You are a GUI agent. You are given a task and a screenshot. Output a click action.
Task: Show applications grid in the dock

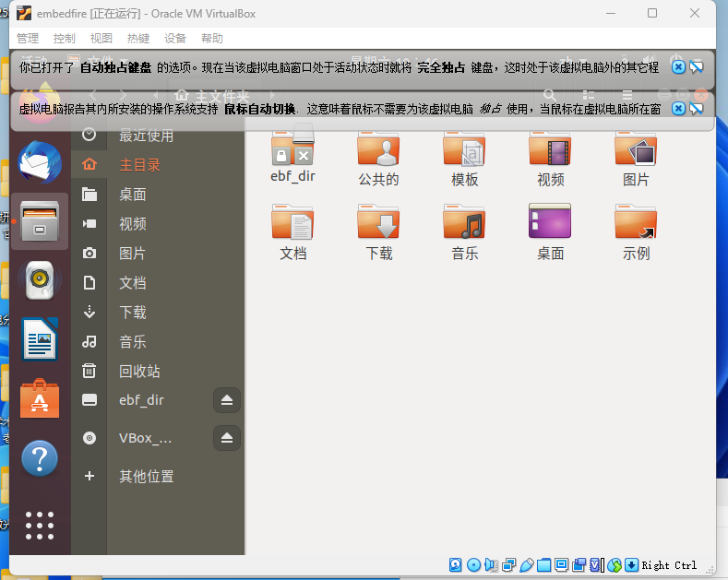pyautogui.click(x=40, y=526)
